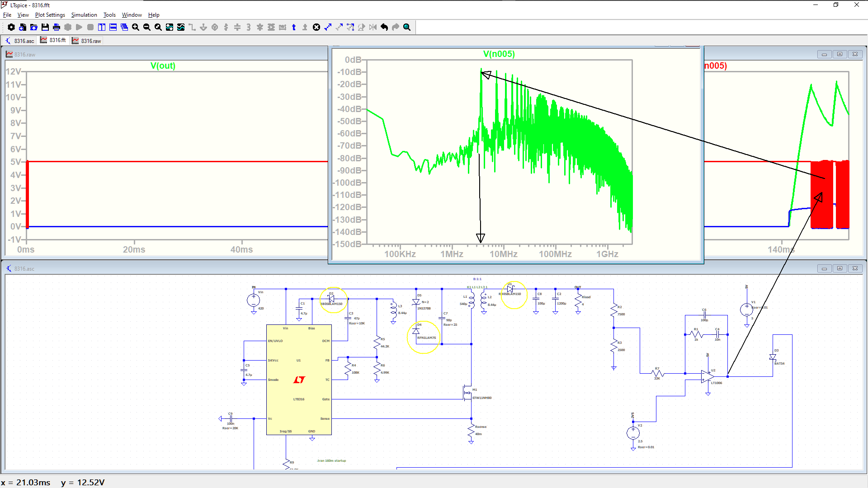Click the V(n005) label in FFT plot
This screenshot has width=868, height=488.
coord(499,54)
